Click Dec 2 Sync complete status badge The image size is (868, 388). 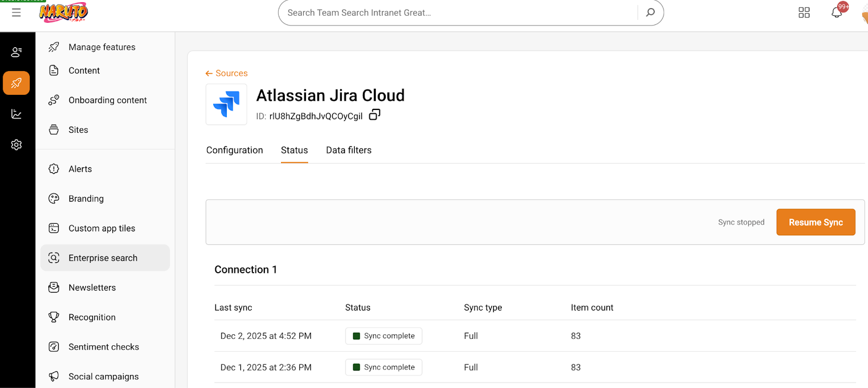[x=384, y=336]
